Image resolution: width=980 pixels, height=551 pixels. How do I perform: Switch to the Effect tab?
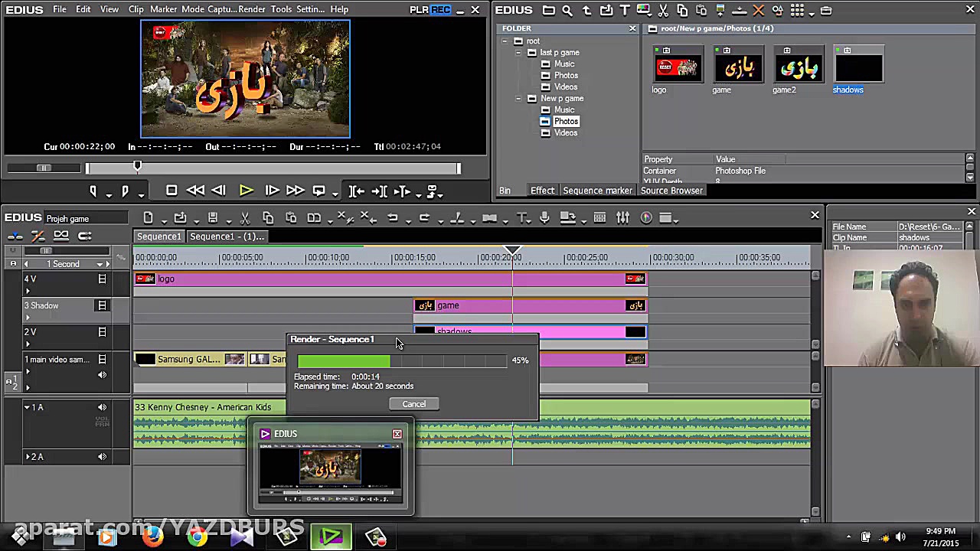pyautogui.click(x=542, y=191)
